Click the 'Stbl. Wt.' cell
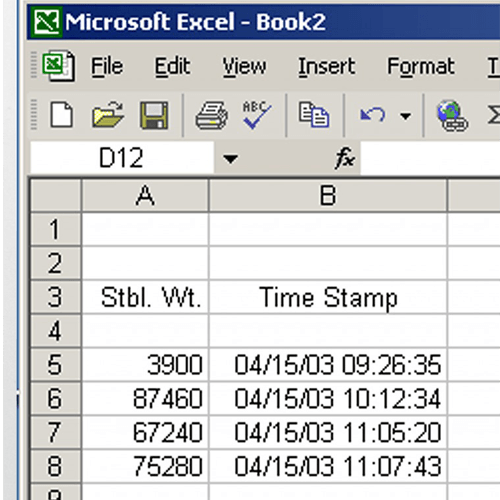This screenshot has height=500, width=500. [145, 297]
